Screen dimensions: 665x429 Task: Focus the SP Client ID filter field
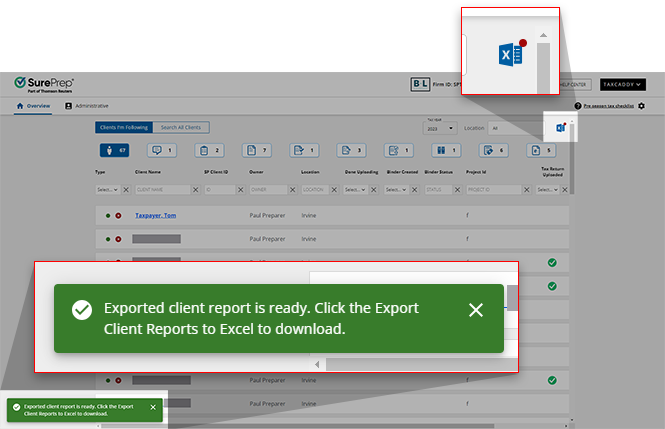[220, 189]
